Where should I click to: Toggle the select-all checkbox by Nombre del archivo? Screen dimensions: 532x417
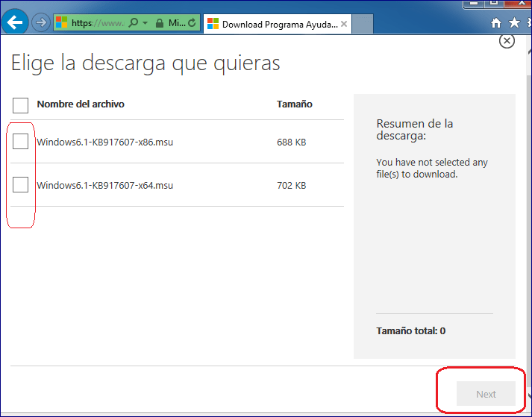coord(21,104)
